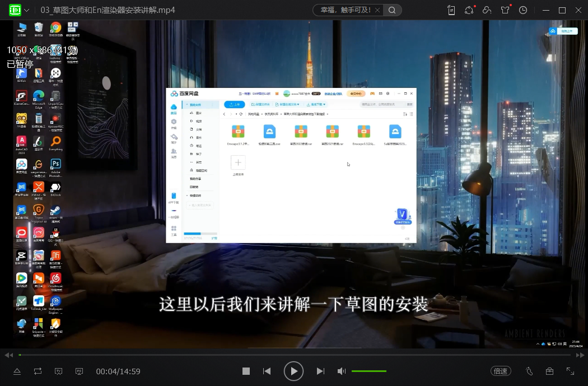Open the iQIYI player logo menu
The image size is (588, 386).
15,10
